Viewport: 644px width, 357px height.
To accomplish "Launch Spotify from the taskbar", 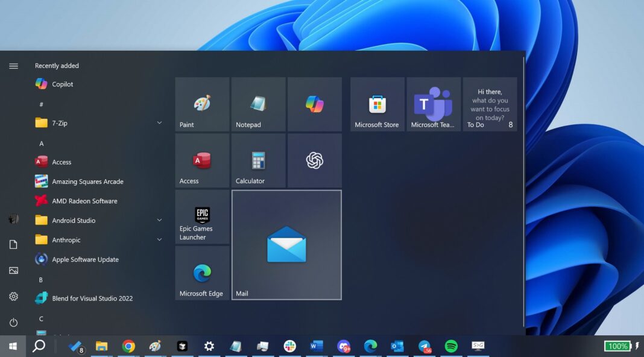I will (x=451, y=346).
